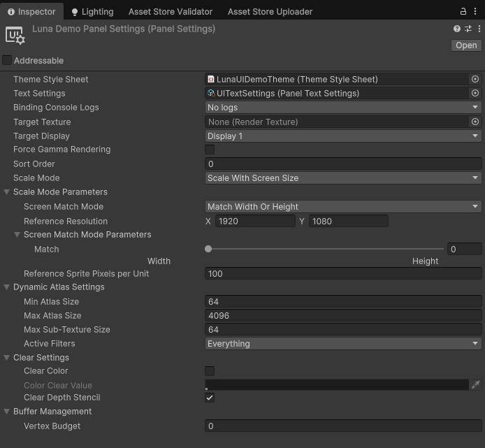The height and width of the screenshot is (448, 485).
Task: Collapse the Clear Settings section
Action: click(6, 357)
